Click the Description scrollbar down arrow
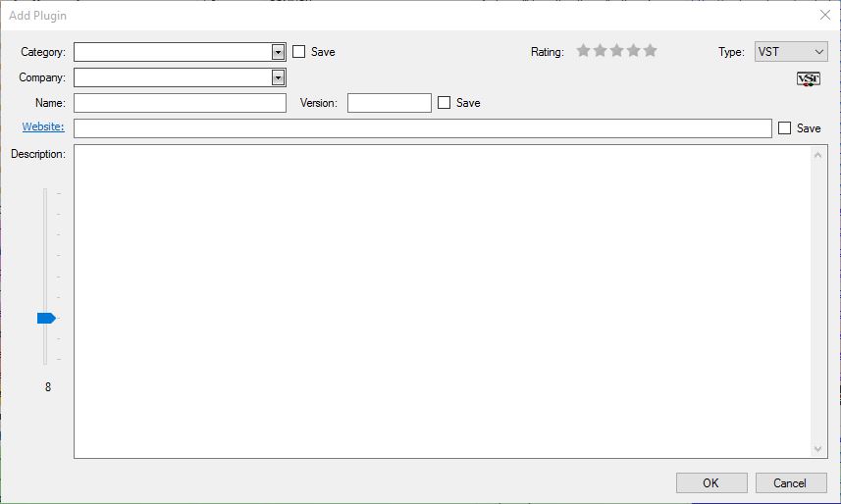This screenshot has width=841, height=504. [817, 449]
